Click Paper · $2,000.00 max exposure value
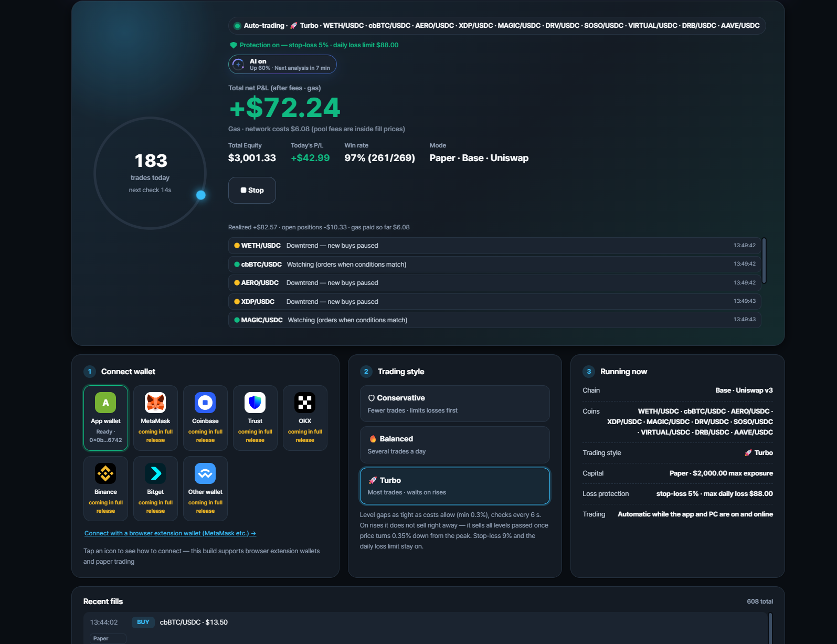This screenshot has width=837, height=644. pos(721,473)
